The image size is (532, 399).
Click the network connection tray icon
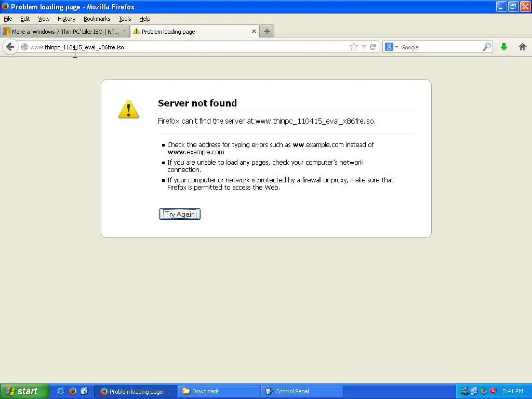pyautogui.click(x=474, y=391)
